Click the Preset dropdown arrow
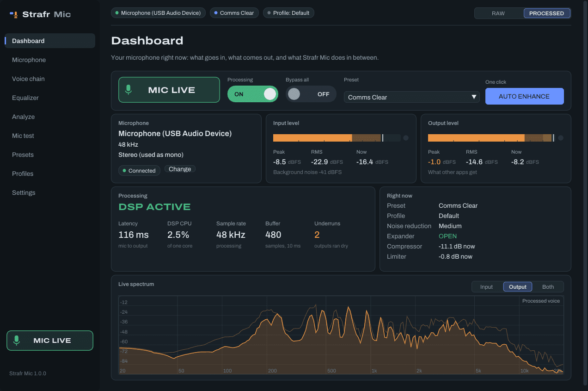Viewport: 588px width, 391px height. pyautogui.click(x=474, y=97)
